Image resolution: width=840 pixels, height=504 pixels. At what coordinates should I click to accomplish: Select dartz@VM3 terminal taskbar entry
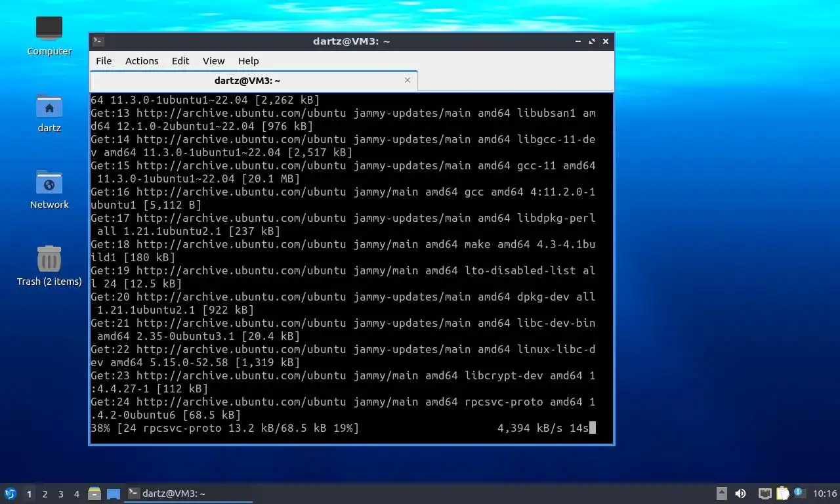(x=188, y=493)
